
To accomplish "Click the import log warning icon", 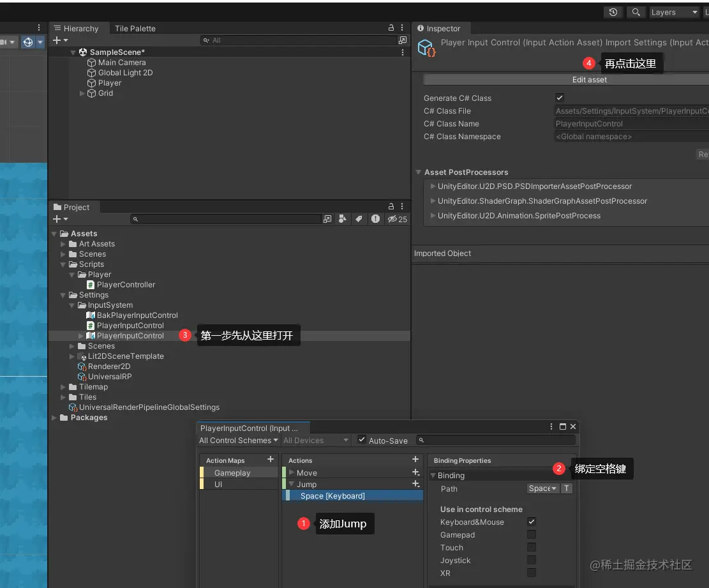I will pos(375,219).
